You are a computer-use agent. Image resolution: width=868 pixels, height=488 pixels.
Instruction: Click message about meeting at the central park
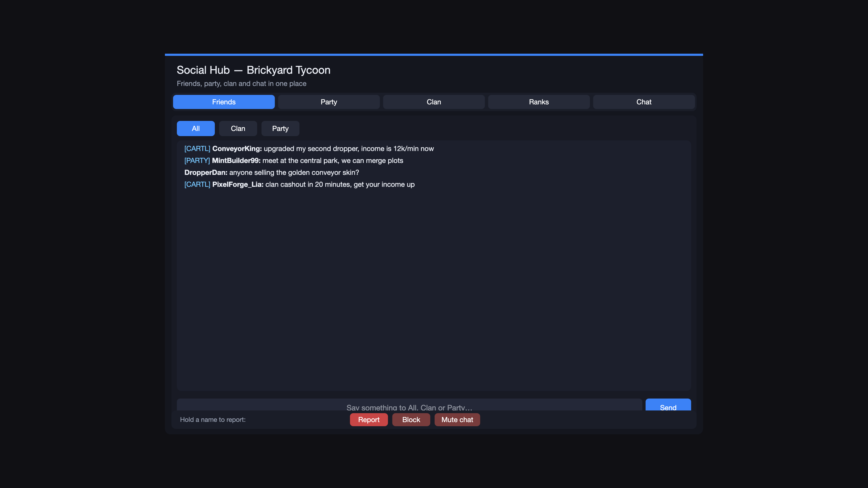pos(333,161)
